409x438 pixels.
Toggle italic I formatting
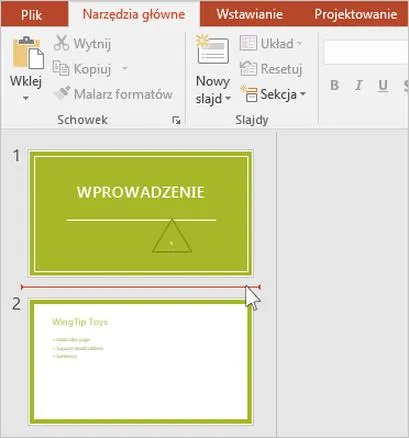click(x=359, y=85)
